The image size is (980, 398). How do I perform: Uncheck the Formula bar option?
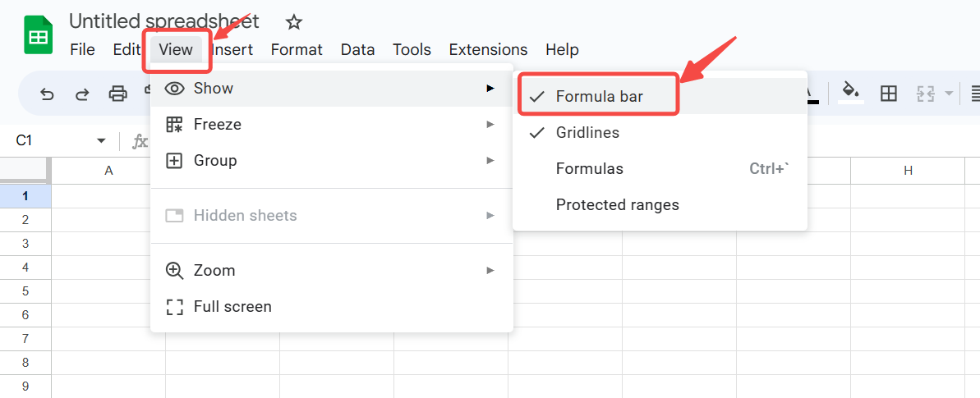click(x=599, y=96)
